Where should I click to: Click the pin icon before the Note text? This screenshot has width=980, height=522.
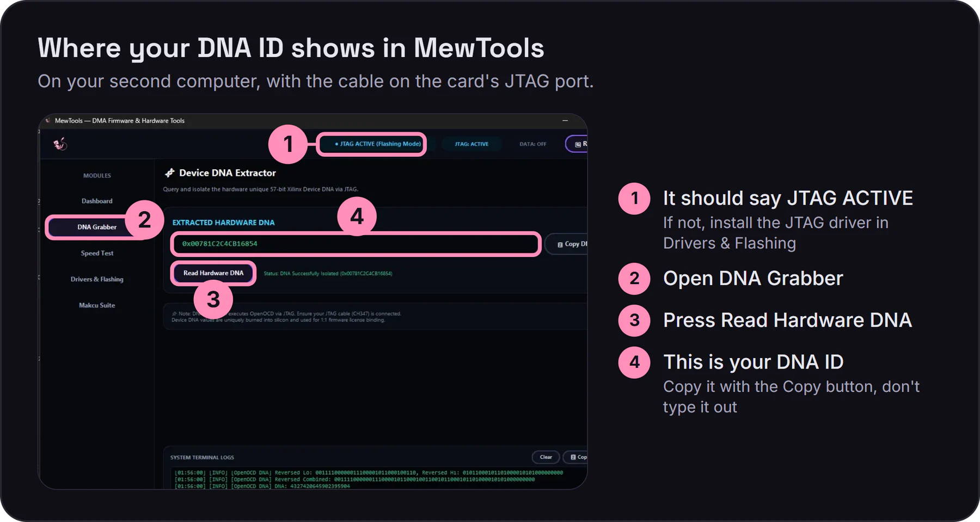coord(174,314)
